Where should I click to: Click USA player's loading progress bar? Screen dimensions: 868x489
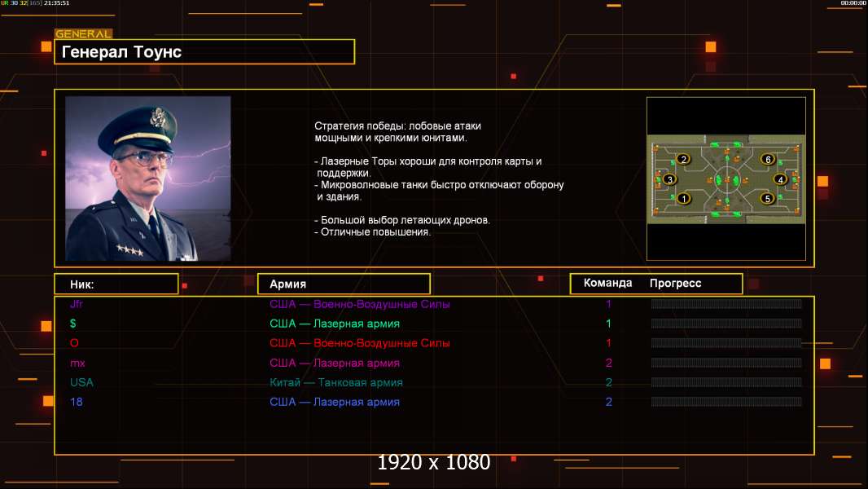coord(726,382)
